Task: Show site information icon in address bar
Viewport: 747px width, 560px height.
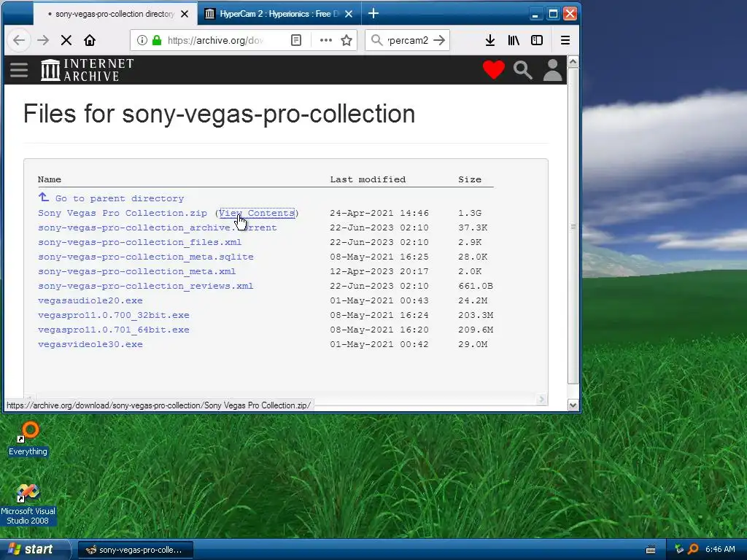Action: coord(142,41)
